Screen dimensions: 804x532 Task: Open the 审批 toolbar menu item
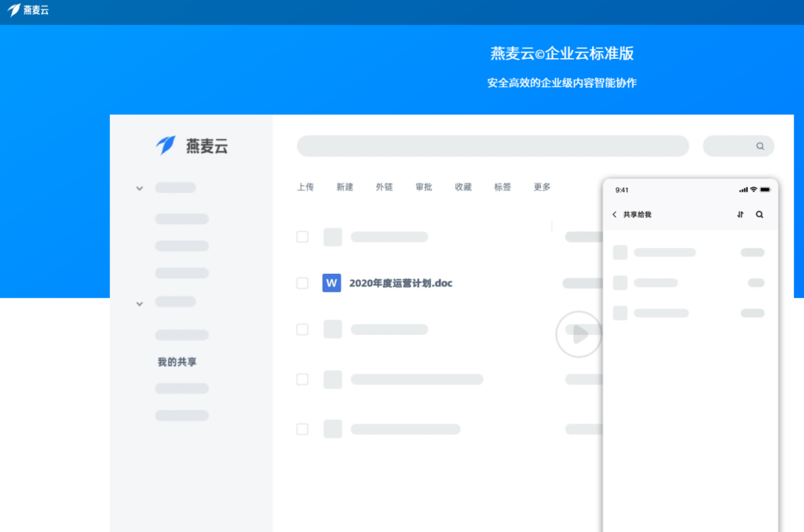(x=423, y=187)
